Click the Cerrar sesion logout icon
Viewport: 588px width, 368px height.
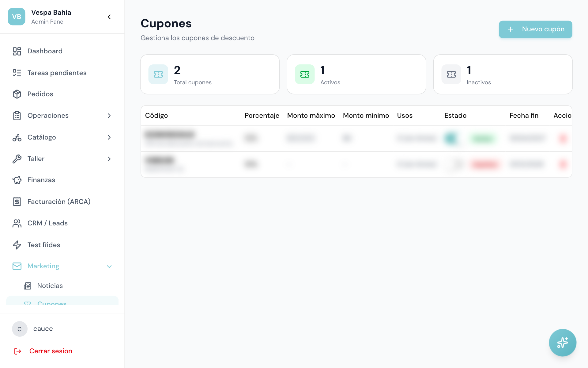18,351
